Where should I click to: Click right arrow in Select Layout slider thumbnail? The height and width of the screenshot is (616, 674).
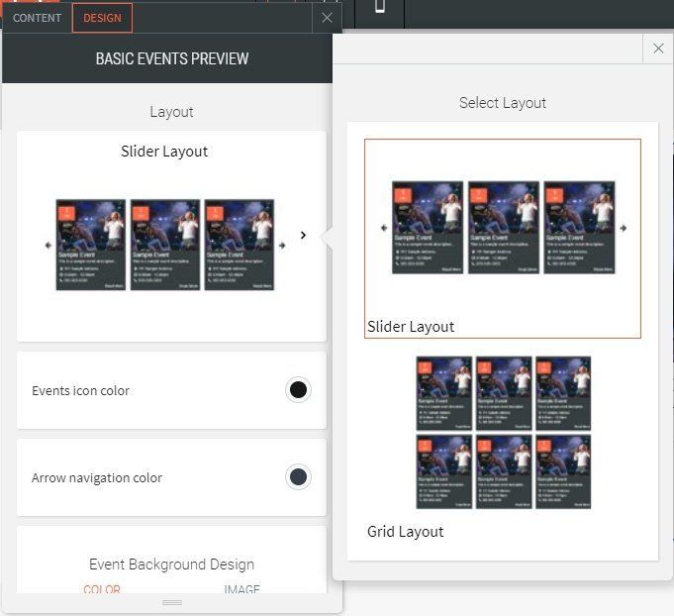click(625, 228)
